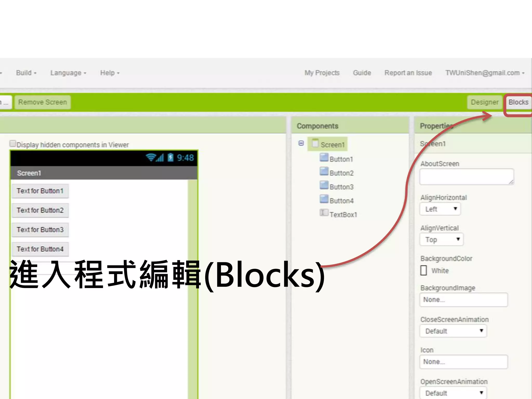Select Button2 label in Components tree

[342, 173]
